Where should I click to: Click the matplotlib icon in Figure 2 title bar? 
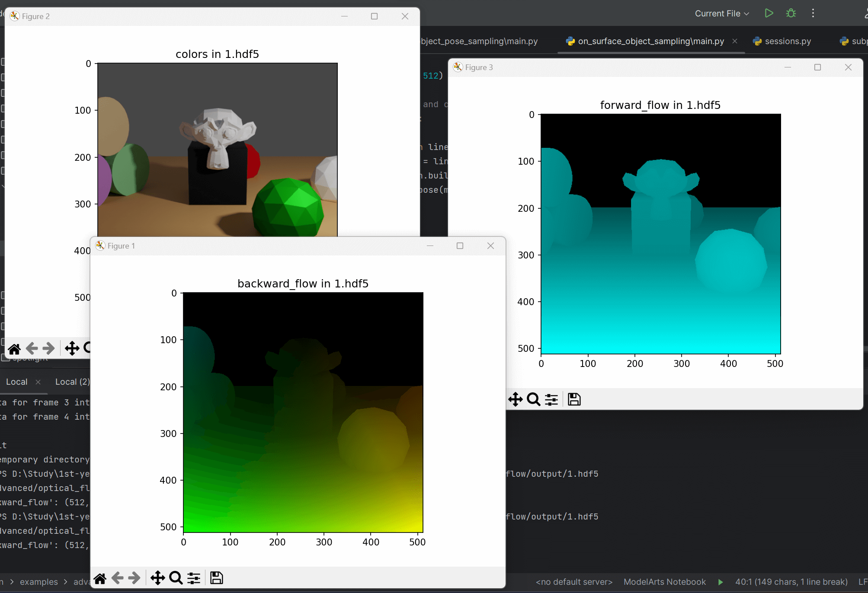point(15,16)
